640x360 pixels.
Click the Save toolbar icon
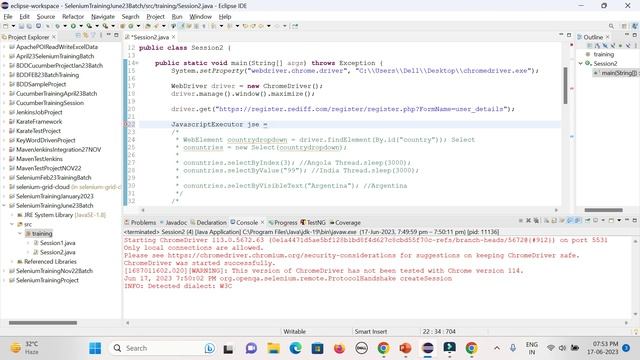(x=21, y=26)
